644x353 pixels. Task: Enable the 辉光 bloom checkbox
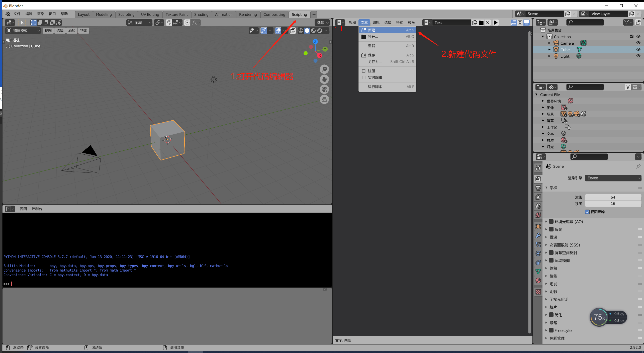coord(551,229)
